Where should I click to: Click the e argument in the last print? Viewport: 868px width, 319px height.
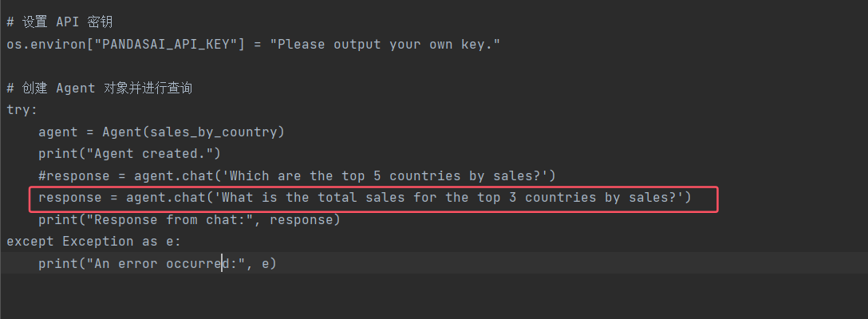click(265, 263)
